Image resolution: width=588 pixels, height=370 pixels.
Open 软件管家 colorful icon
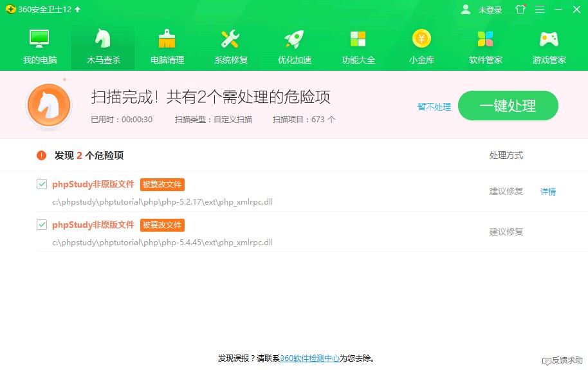(x=485, y=39)
